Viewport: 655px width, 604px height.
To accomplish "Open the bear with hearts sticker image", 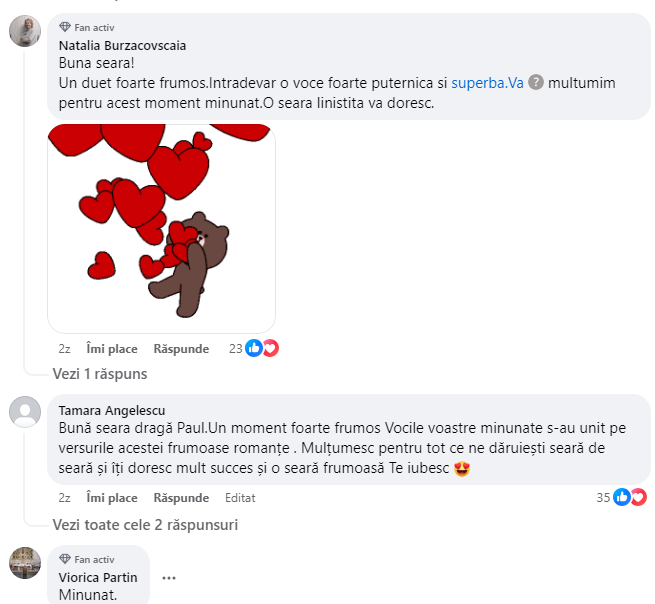I will coord(162,228).
